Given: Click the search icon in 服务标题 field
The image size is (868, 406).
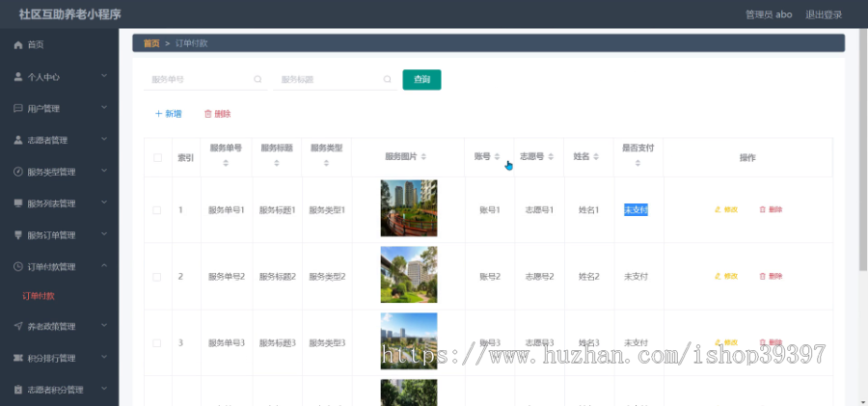Looking at the screenshot, I should 387,79.
